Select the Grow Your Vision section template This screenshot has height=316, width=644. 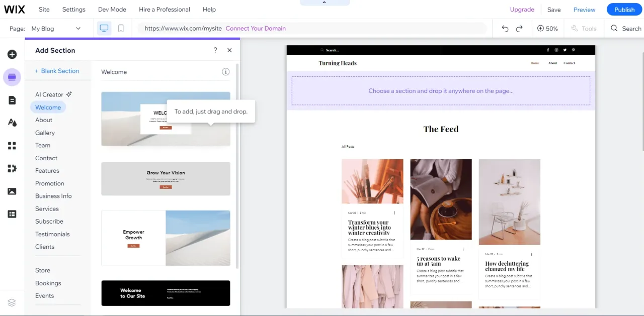click(x=166, y=178)
